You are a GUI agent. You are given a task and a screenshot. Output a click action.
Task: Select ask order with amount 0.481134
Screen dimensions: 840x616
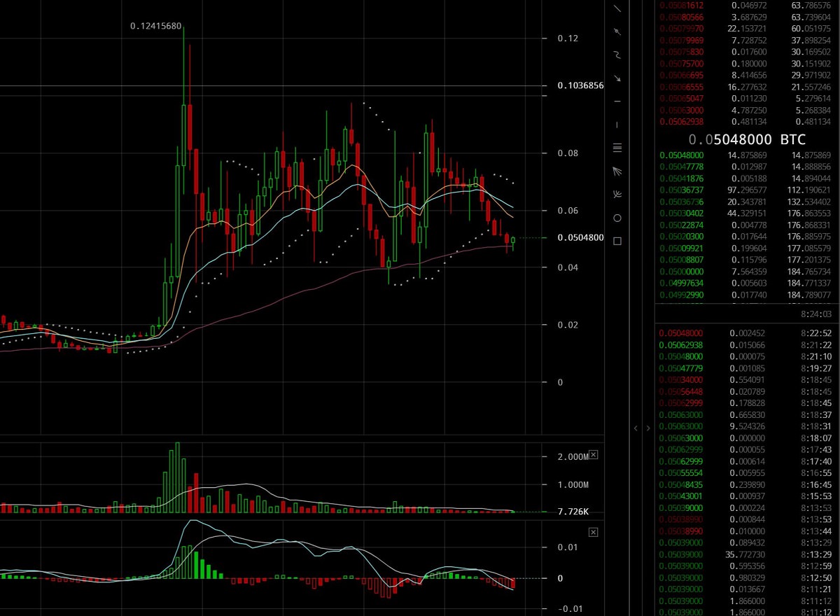coord(747,121)
